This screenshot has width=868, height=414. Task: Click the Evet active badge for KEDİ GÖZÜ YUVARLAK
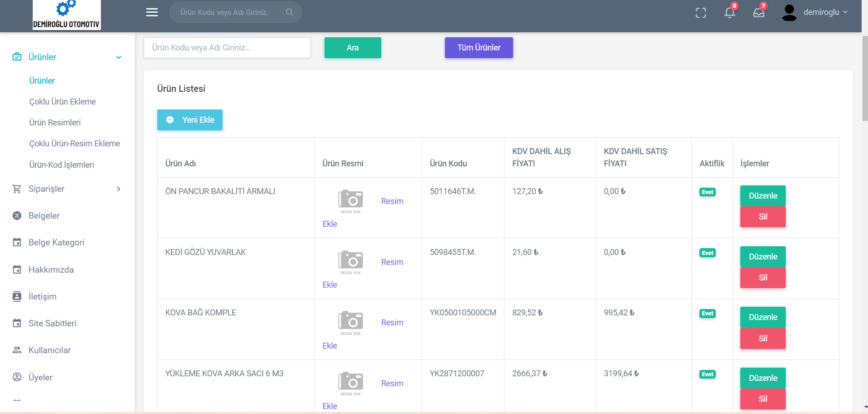coord(707,253)
